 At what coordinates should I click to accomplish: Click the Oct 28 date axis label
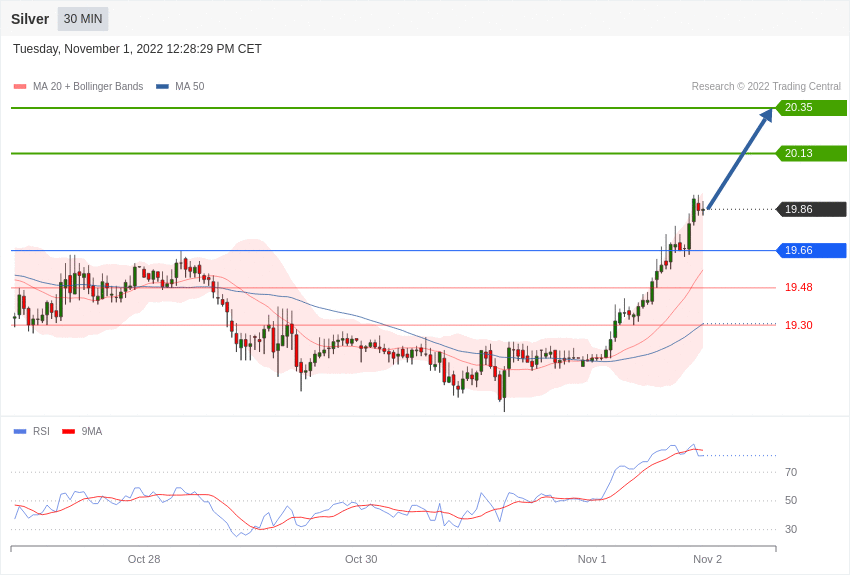click(144, 559)
